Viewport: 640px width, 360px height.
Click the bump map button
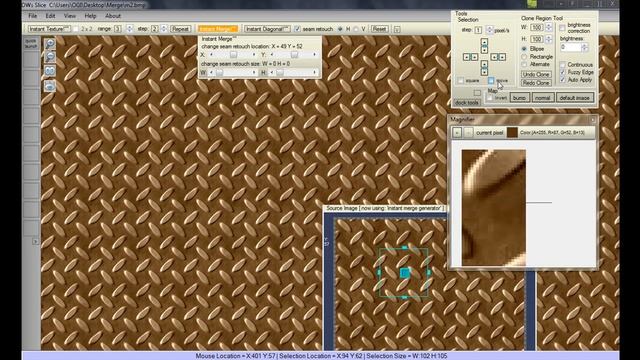point(519,98)
